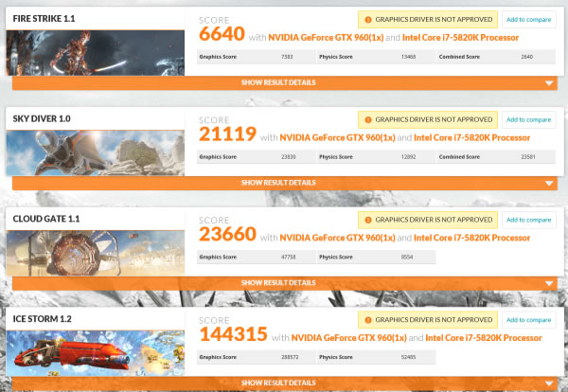
Task: Expand Sky Diver details with the down arrow
Action: [x=549, y=184]
